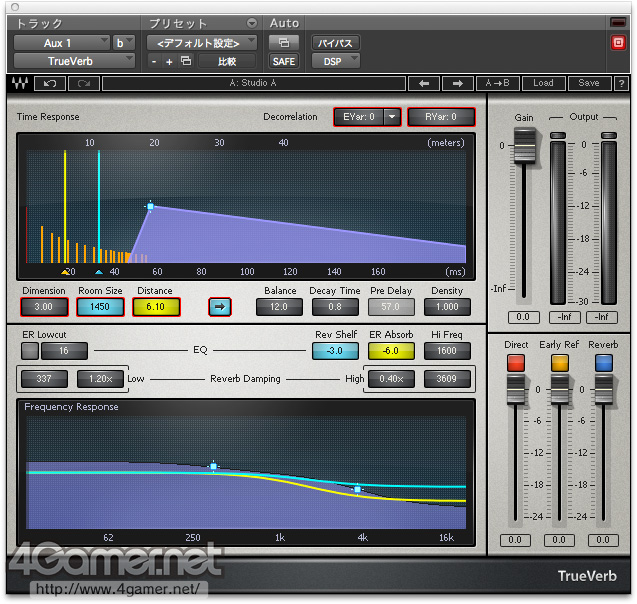Open help with the question mark button
The height and width of the screenshot is (604, 637).
point(621,83)
